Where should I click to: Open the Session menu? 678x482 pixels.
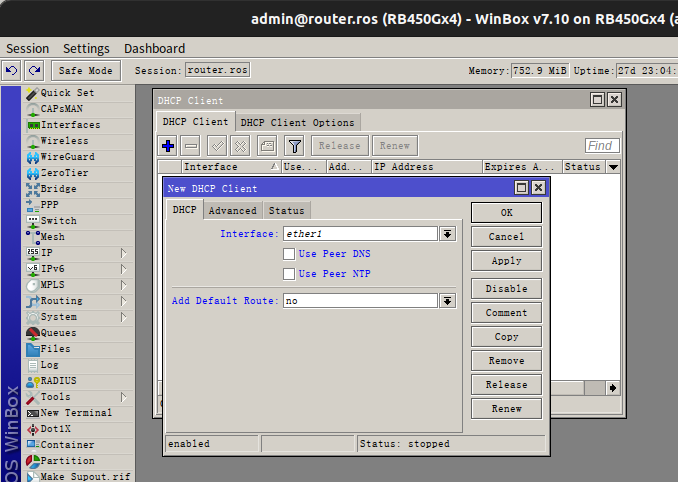(x=28, y=48)
